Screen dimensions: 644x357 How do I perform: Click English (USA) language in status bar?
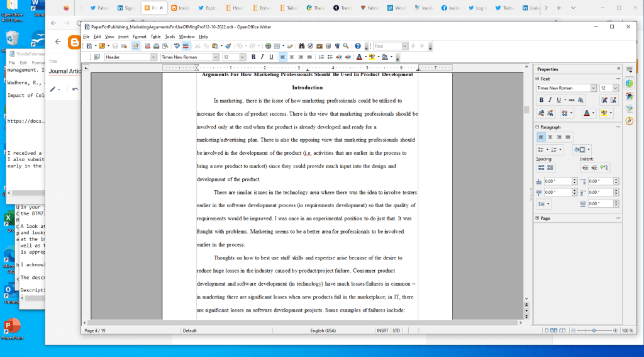(323, 331)
